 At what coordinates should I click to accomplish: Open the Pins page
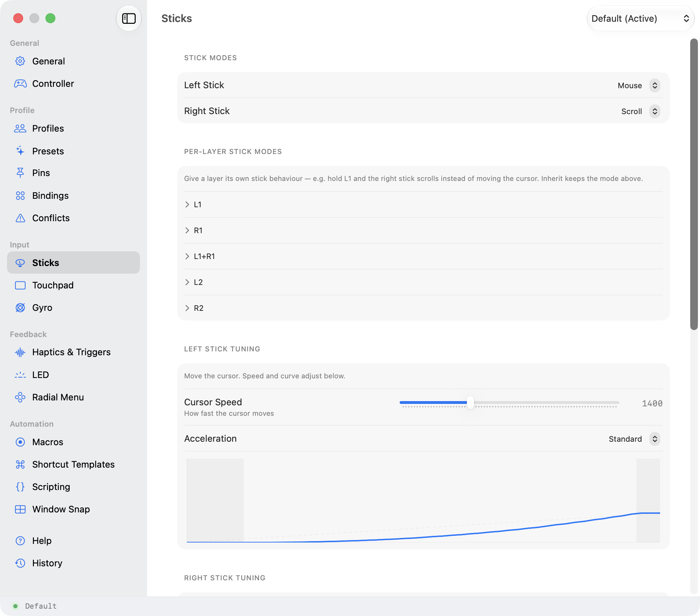(73, 173)
